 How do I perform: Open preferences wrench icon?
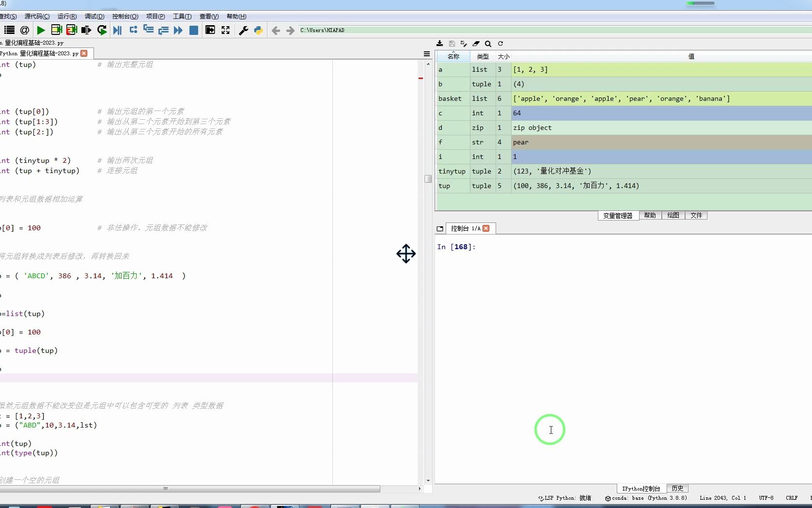(243, 30)
